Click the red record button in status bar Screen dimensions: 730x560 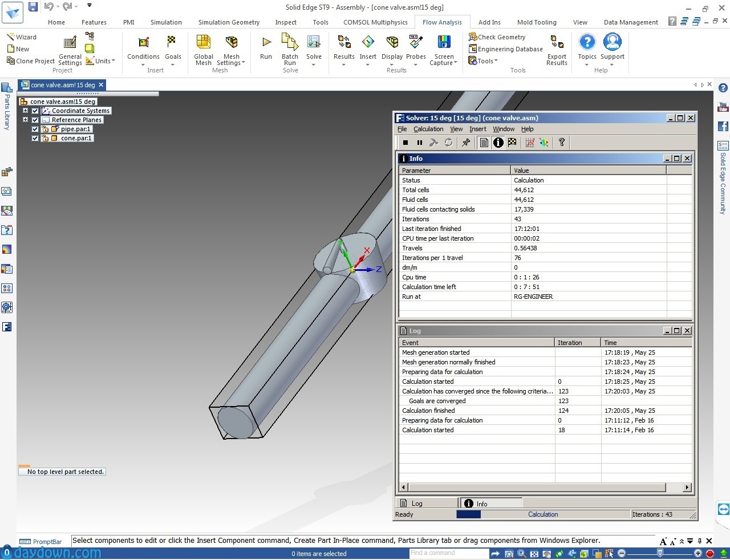pyautogui.click(x=710, y=554)
